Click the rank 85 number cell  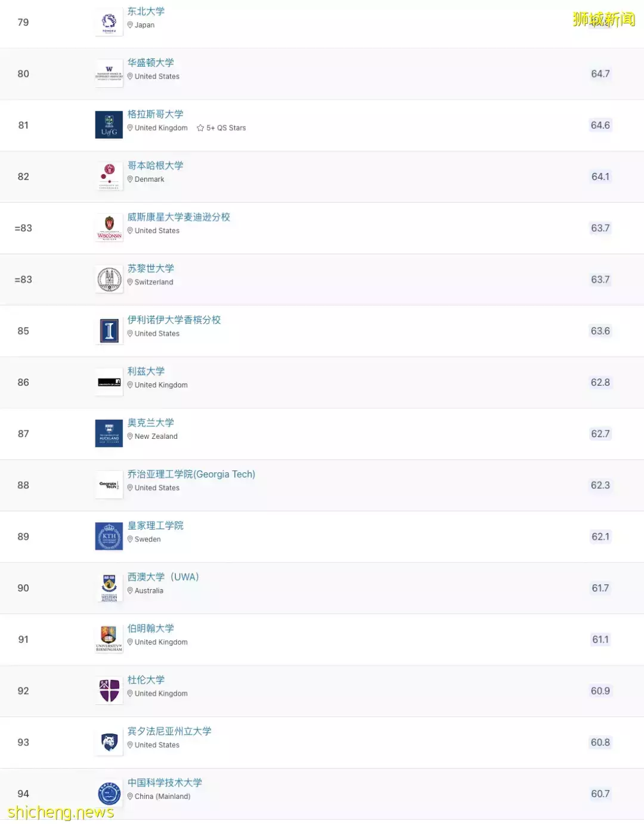[x=23, y=331]
